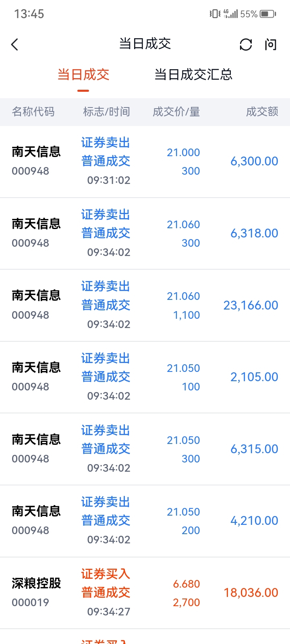
Task: Open the 问 help icon
Action: pos(271,44)
